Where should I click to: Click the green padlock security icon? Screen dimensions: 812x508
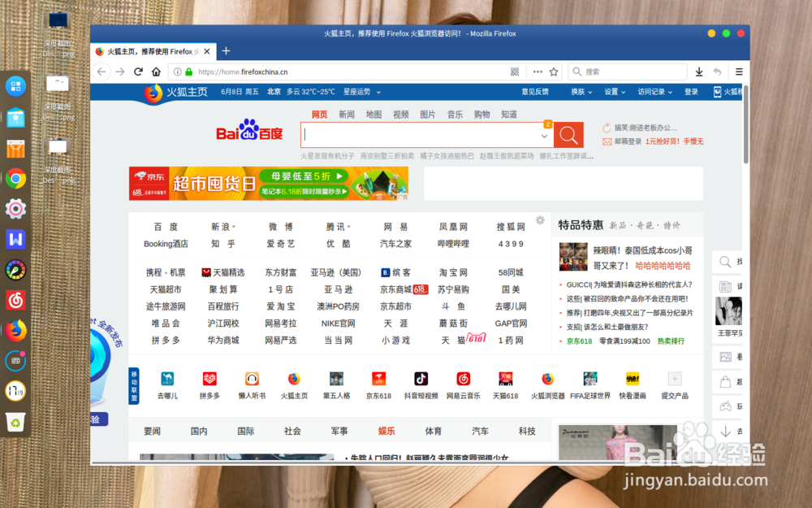[x=189, y=72]
